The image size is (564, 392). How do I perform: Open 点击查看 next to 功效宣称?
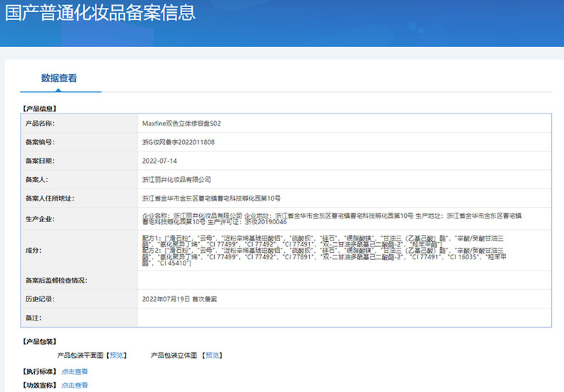coord(74,385)
